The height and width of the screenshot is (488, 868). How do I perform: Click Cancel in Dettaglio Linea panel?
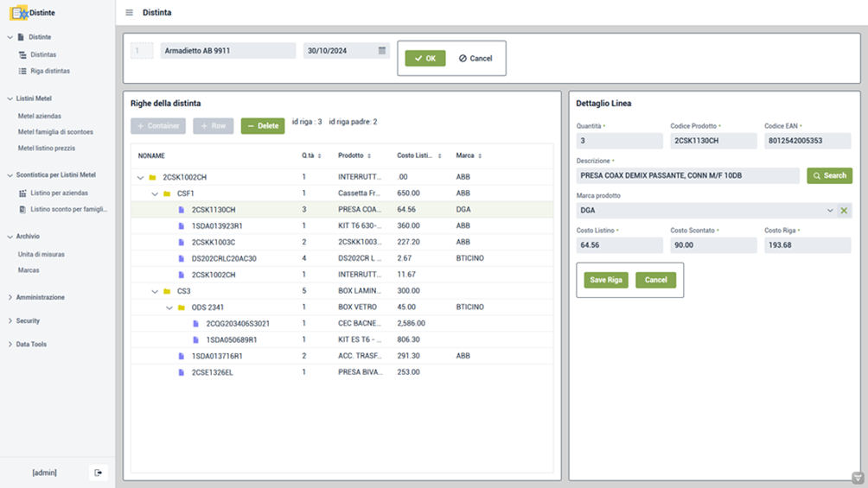click(x=655, y=280)
